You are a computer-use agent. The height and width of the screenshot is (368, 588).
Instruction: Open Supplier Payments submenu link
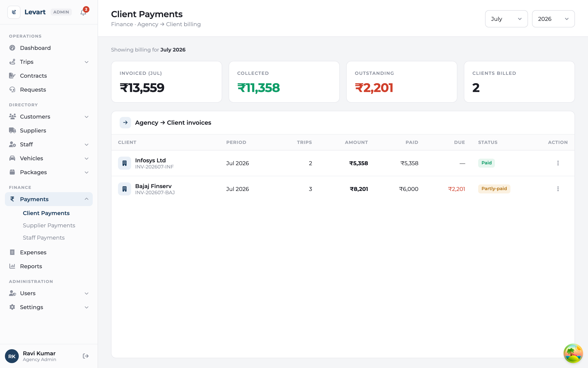click(49, 225)
